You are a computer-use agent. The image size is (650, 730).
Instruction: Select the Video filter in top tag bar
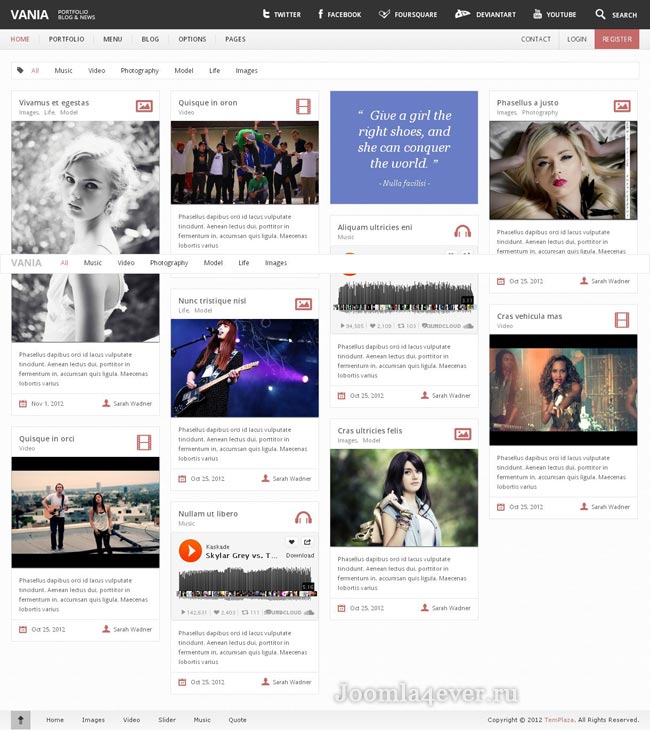(96, 71)
